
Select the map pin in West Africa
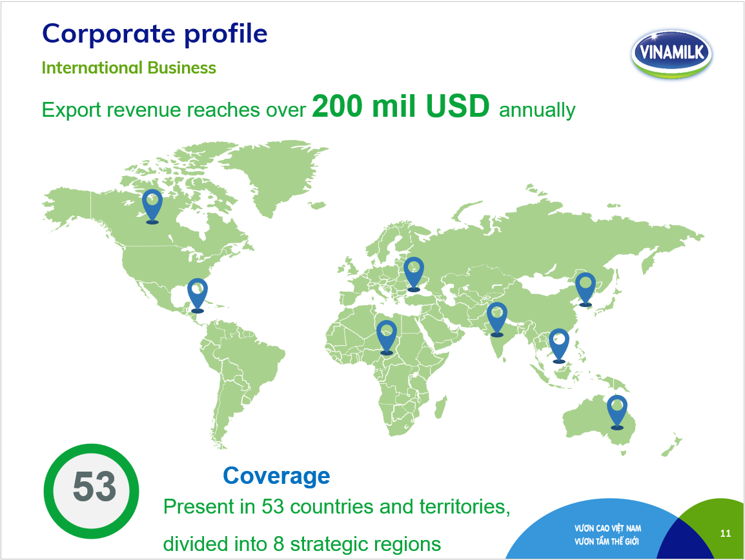pyautogui.click(x=386, y=337)
